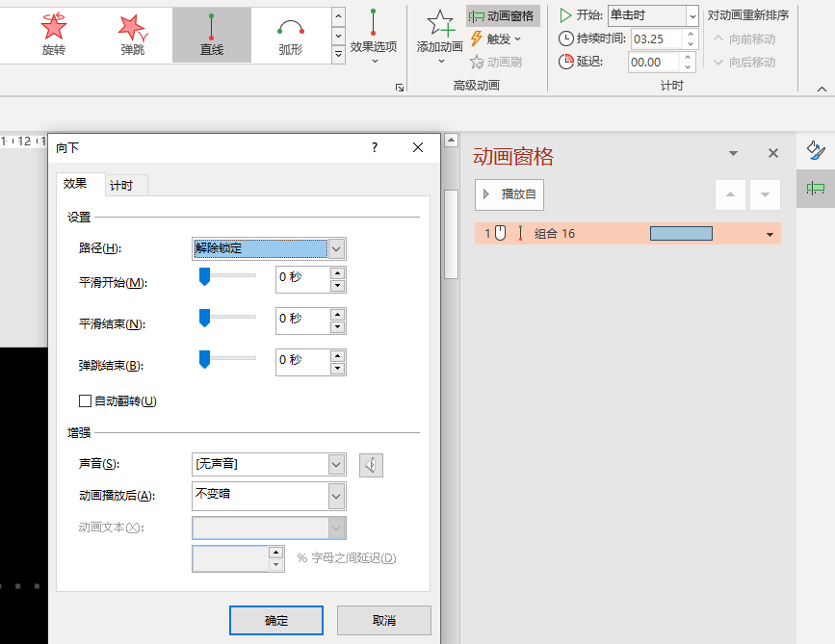Select the 效果 effect tab
Screen dimensions: 835x644
pos(76,184)
